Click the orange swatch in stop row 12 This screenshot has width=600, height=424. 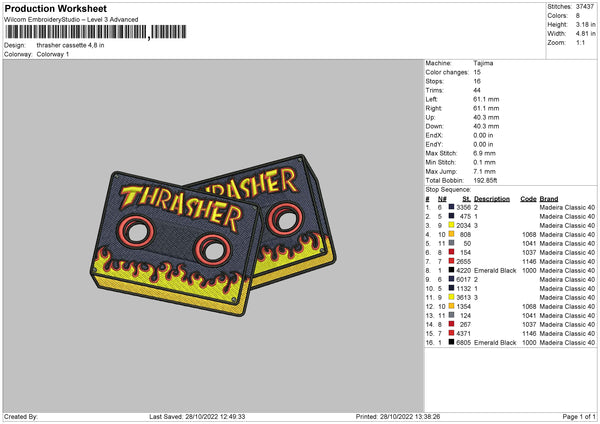452,306
